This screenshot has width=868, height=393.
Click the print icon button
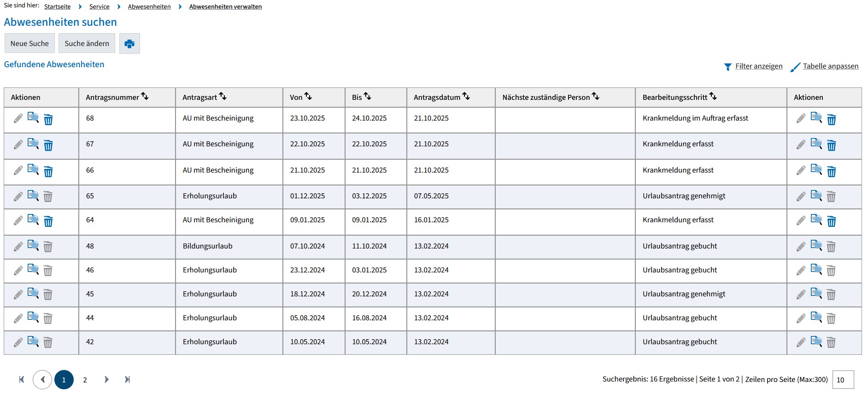[x=129, y=44]
